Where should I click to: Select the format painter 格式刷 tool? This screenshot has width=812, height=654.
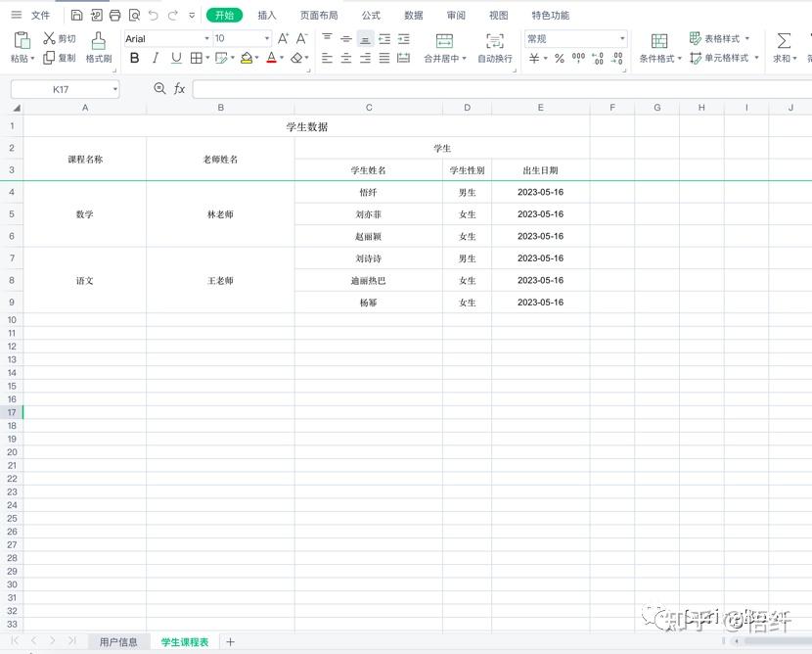point(97,49)
